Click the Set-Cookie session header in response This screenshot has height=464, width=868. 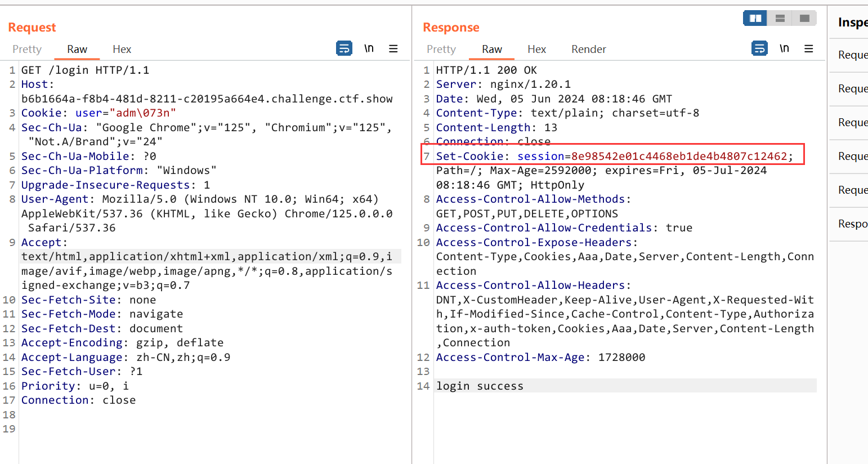(615, 156)
